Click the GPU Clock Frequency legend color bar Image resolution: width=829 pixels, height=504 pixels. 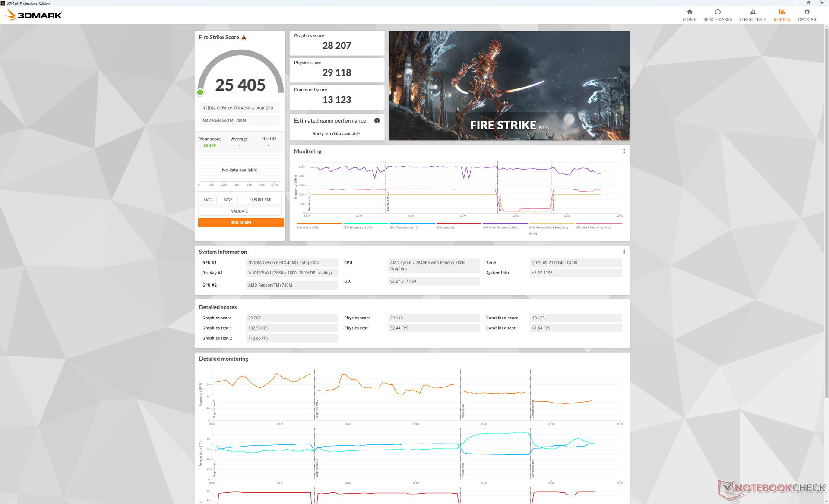(598, 224)
